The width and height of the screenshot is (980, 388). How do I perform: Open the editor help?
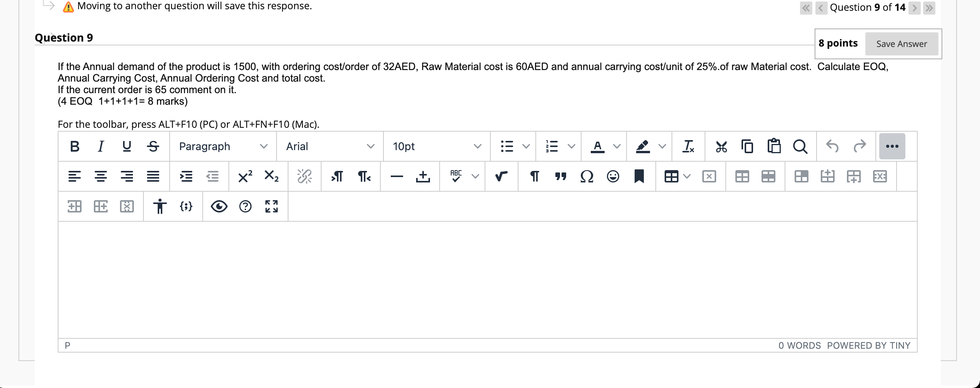click(x=245, y=206)
